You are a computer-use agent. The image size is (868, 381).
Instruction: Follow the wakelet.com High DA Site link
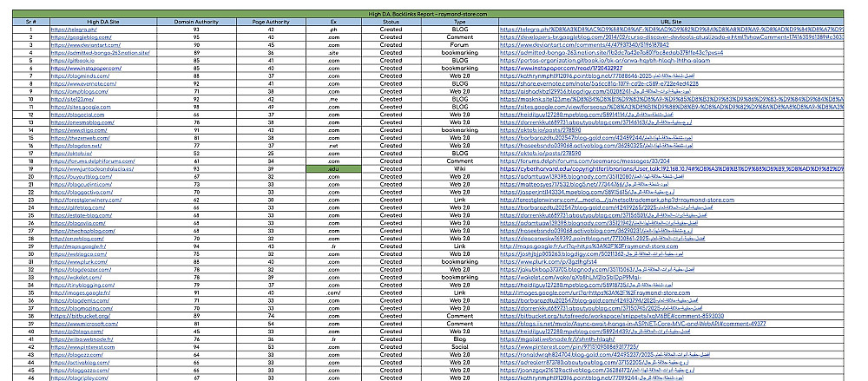[77, 278]
